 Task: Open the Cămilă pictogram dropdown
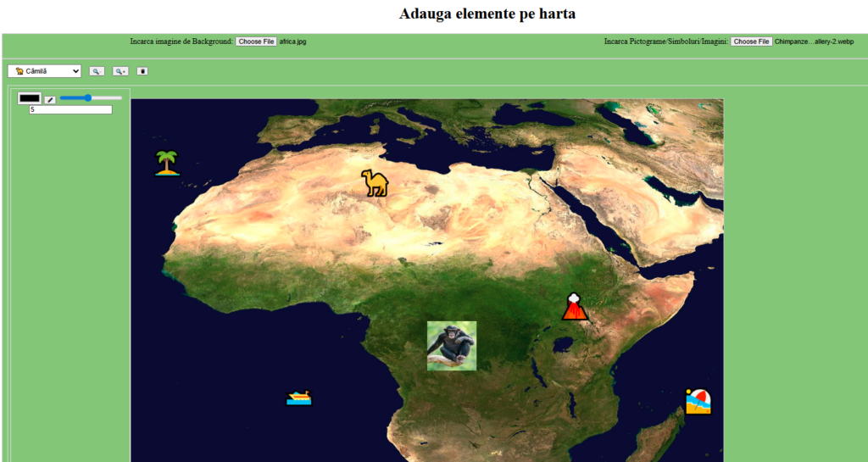[45, 71]
